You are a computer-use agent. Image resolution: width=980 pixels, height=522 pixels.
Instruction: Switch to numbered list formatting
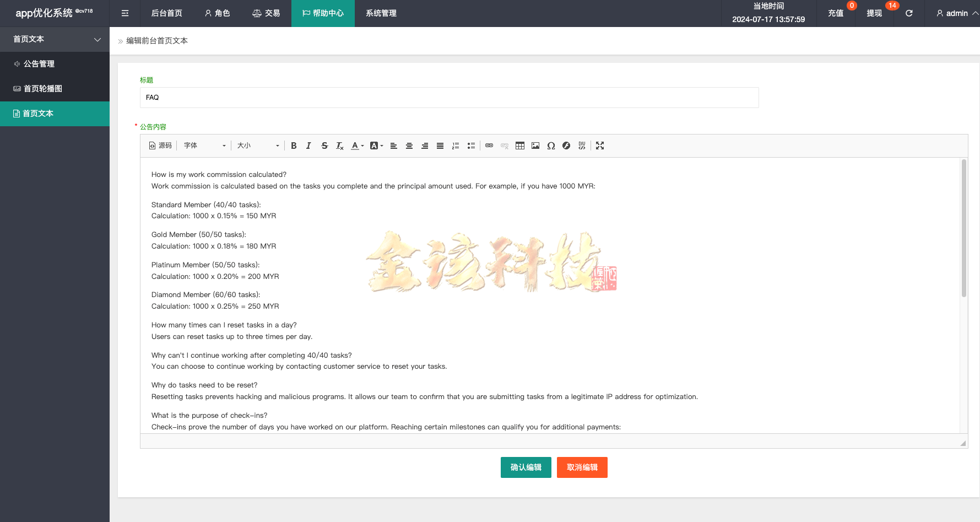pos(455,146)
